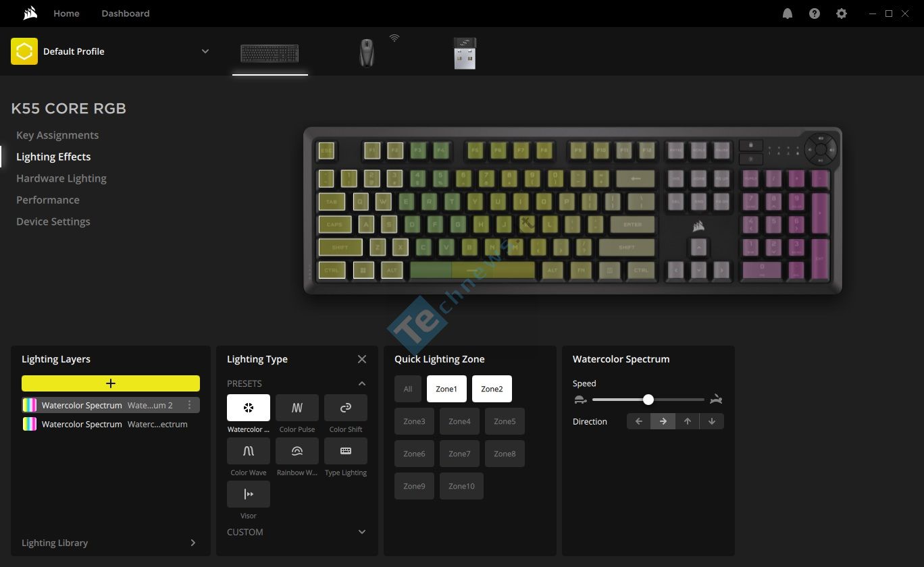Select the Visor preset

249,494
